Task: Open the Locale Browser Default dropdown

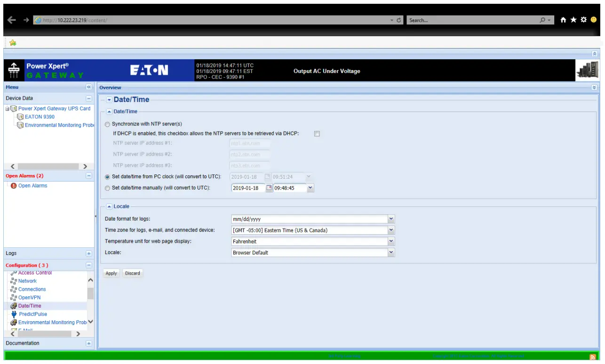Action: tap(391, 253)
